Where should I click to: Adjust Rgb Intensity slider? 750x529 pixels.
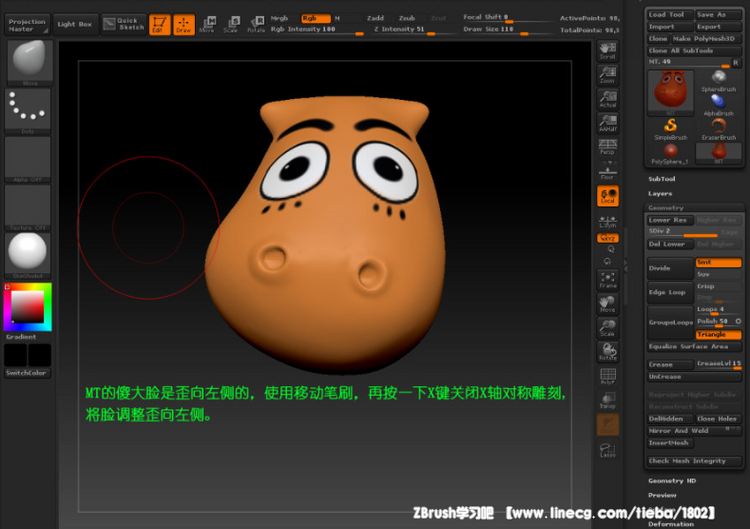(317, 30)
